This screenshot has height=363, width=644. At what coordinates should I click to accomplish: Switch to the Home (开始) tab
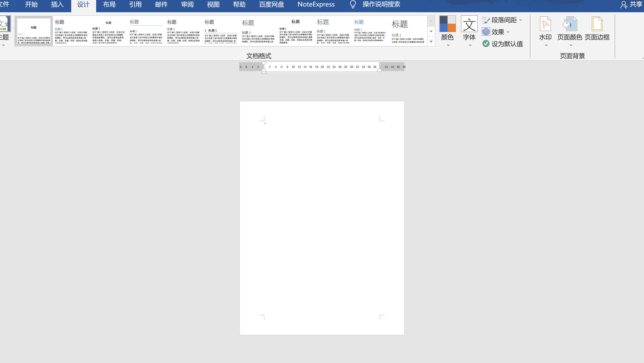pyautogui.click(x=31, y=4)
